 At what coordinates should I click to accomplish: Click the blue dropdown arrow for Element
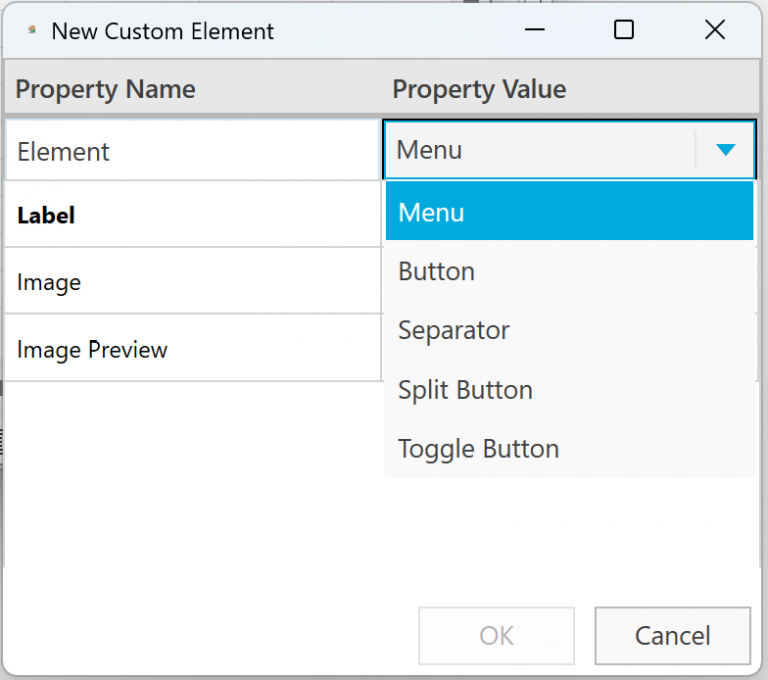tap(726, 150)
